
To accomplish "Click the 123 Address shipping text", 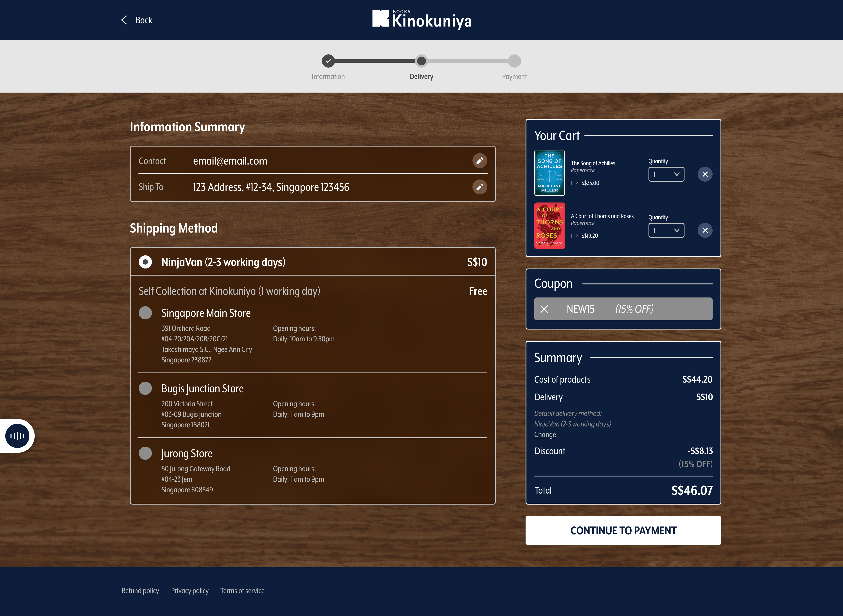I will click(x=271, y=187).
